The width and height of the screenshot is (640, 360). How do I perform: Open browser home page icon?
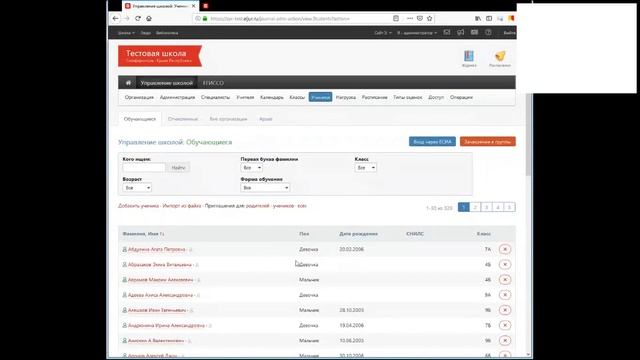pos(149,18)
